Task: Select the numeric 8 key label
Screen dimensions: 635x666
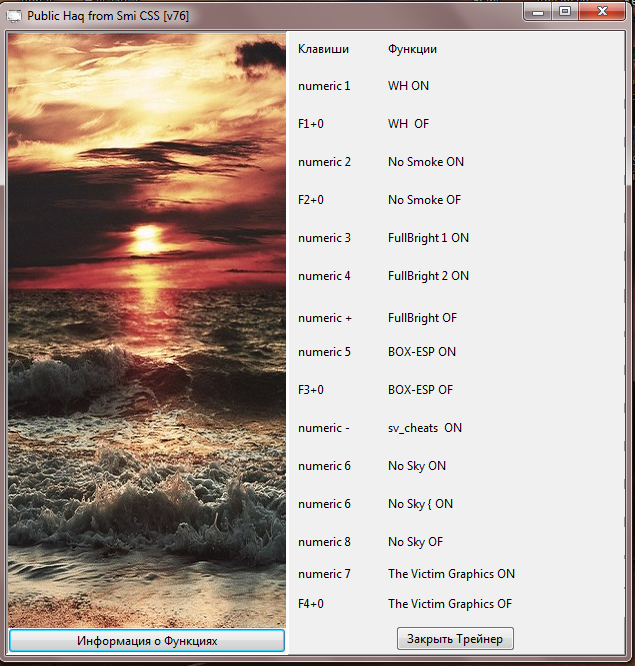Action: pos(324,542)
